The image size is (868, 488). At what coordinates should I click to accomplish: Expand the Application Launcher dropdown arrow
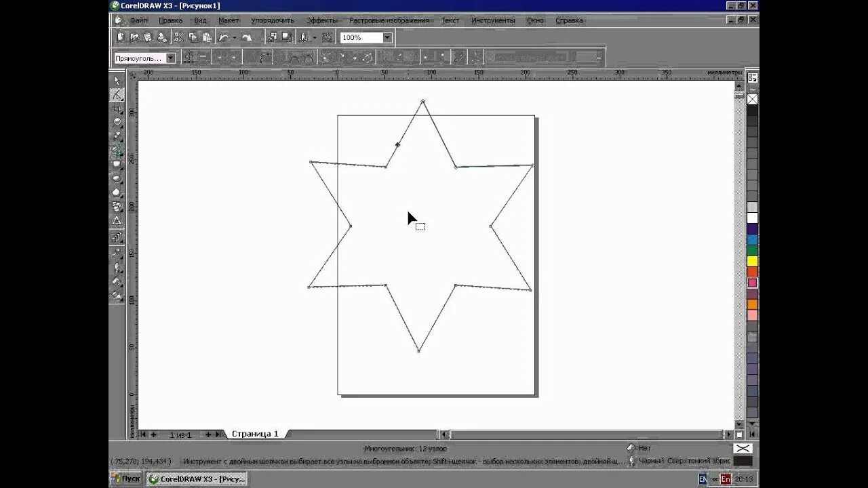pos(315,38)
